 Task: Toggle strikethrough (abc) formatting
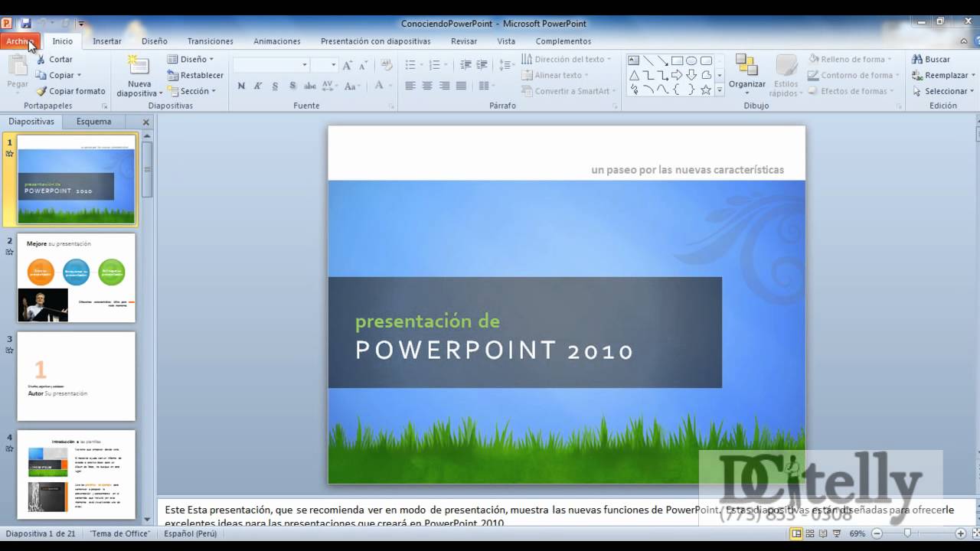click(310, 86)
